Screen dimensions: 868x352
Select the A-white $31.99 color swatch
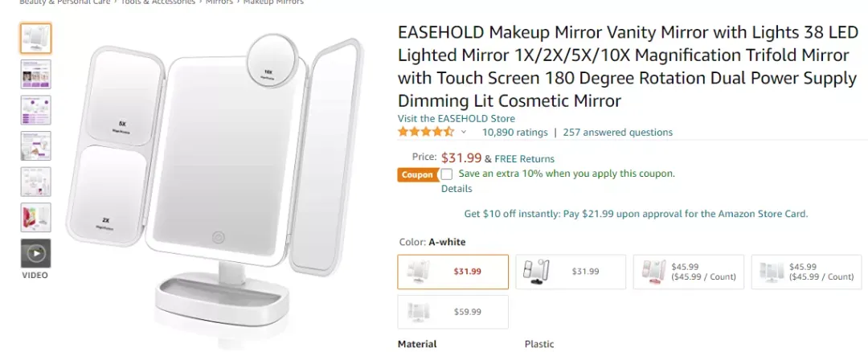(x=452, y=272)
